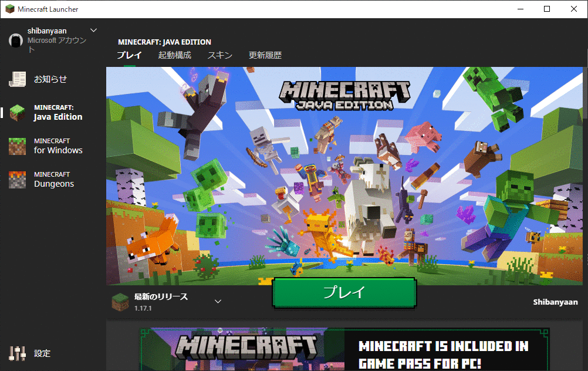Click the Shibanyaan profile name label
Screen dimensions: 588x371
coord(555,301)
